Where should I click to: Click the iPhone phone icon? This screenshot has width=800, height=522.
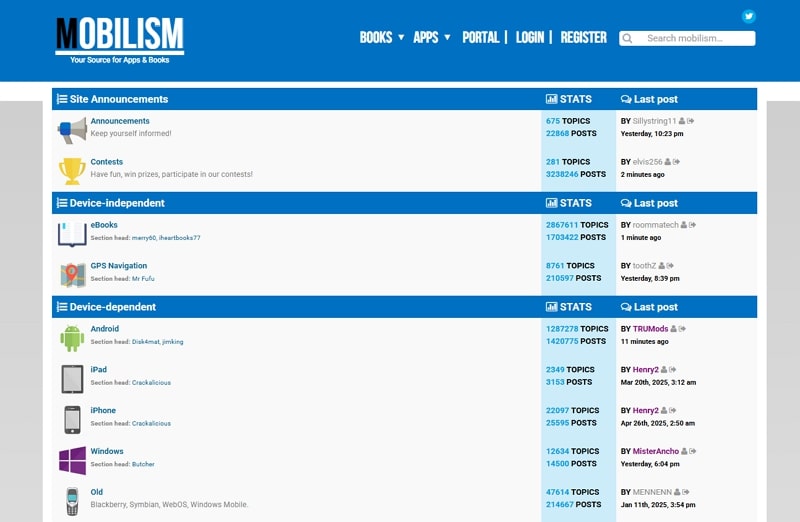pos(72,420)
